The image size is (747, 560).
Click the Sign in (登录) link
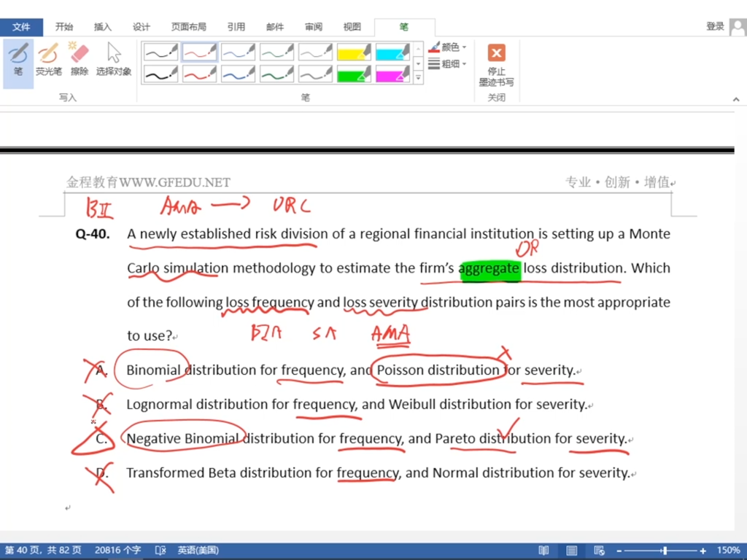click(x=715, y=26)
